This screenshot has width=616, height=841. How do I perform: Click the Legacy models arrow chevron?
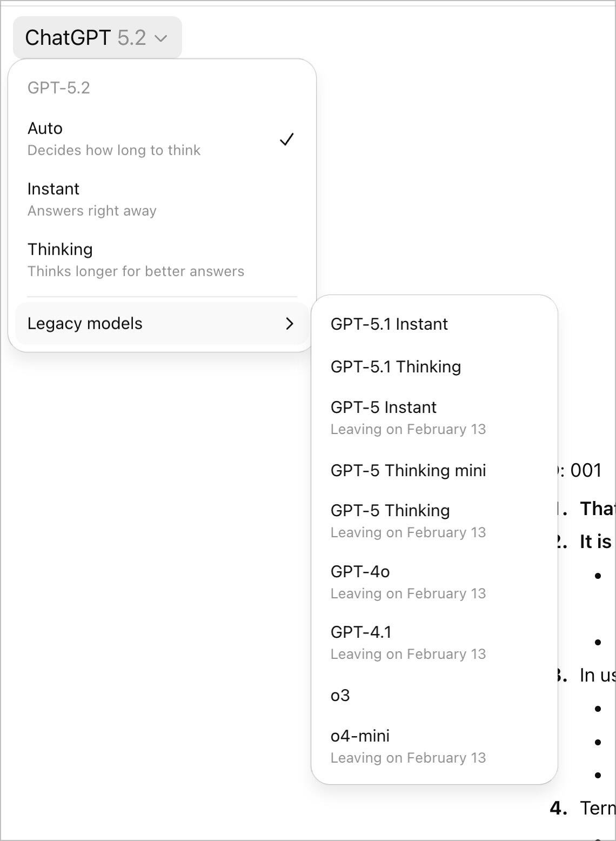[x=290, y=324]
